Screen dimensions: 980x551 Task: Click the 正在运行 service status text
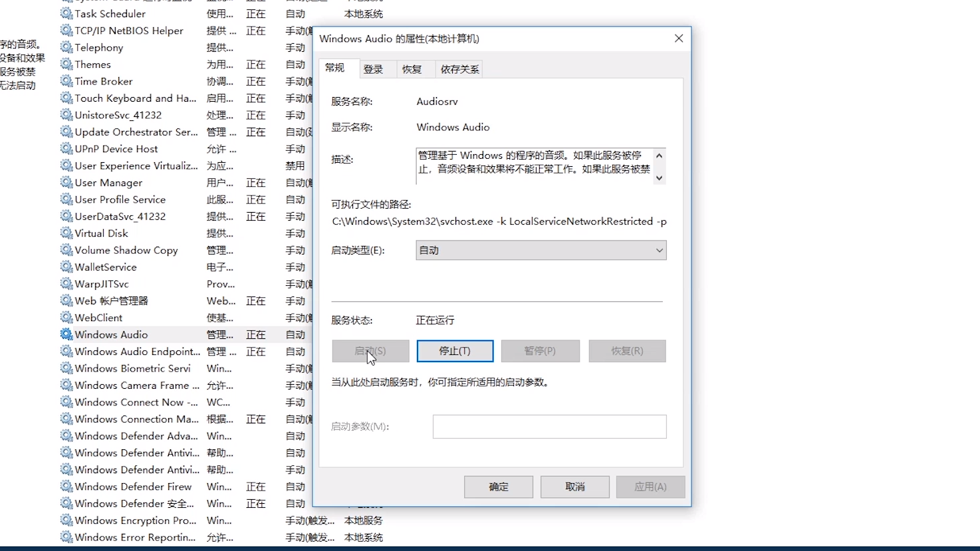[435, 320]
